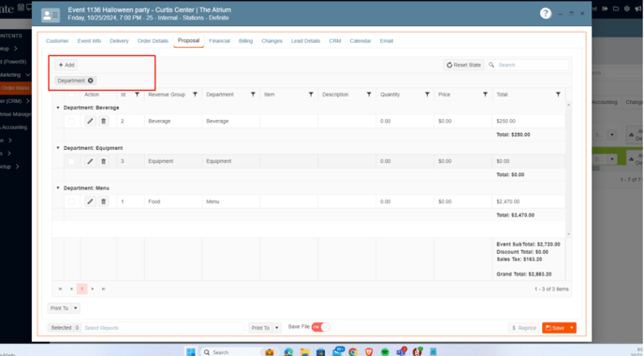Click the Reprice button

(524, 328)
